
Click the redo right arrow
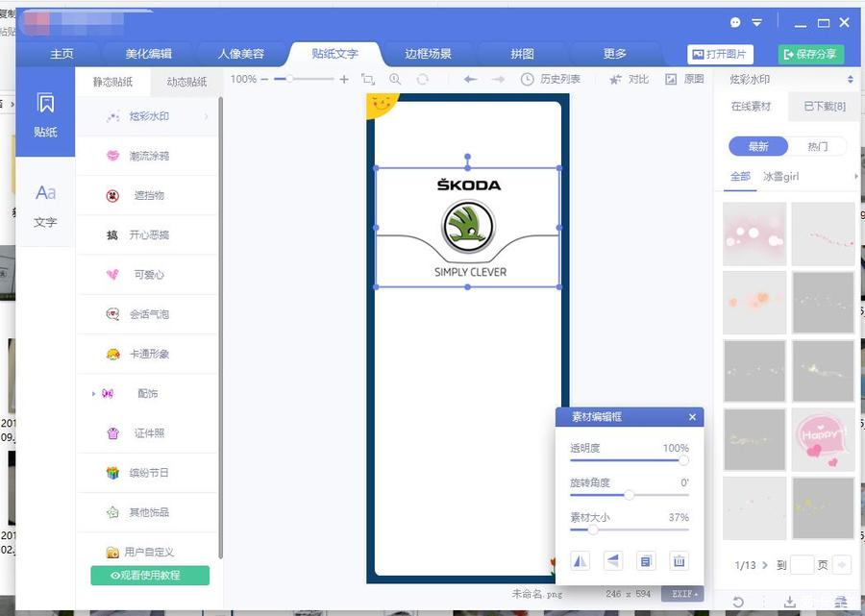pyautogui.click(x=498, y=80)
